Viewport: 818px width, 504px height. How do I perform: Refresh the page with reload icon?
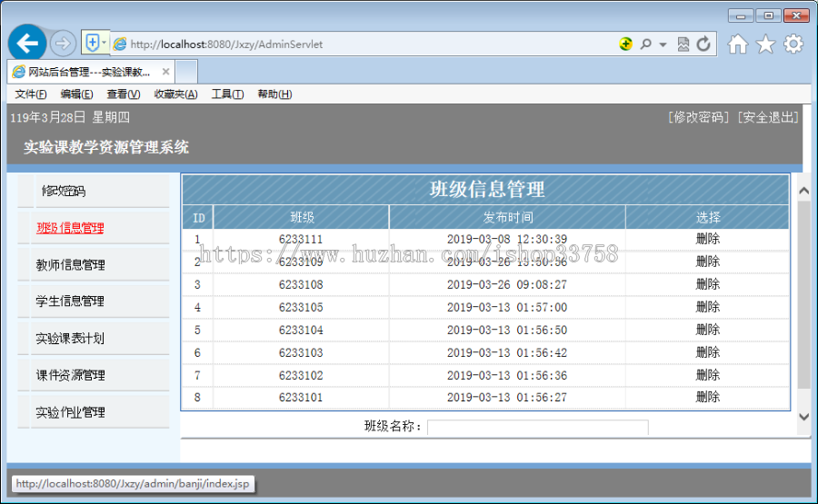[703, 44]
